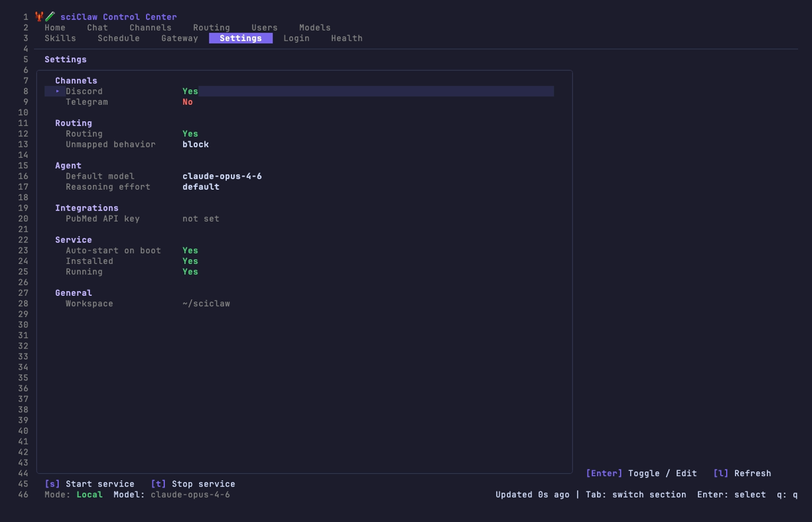Switch to the Health tab
The width and height of the screenshot is (812, 522).
click(x=347, y=38)
